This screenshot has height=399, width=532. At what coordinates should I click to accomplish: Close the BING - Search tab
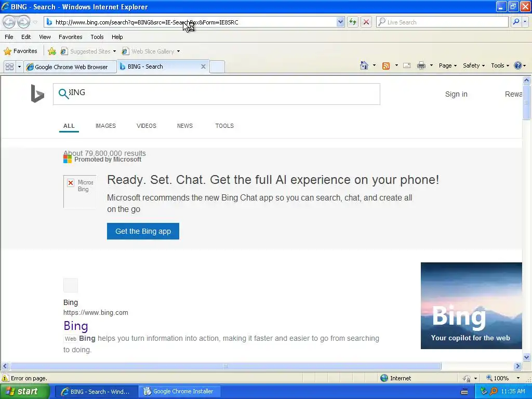203,66
